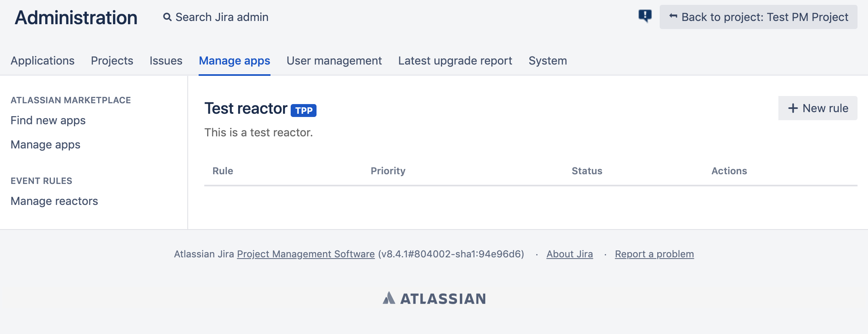Screen dimensions: 868x334
Task: Click the 'This is a test reactor.' description
Action: click(x=258, y=132)
